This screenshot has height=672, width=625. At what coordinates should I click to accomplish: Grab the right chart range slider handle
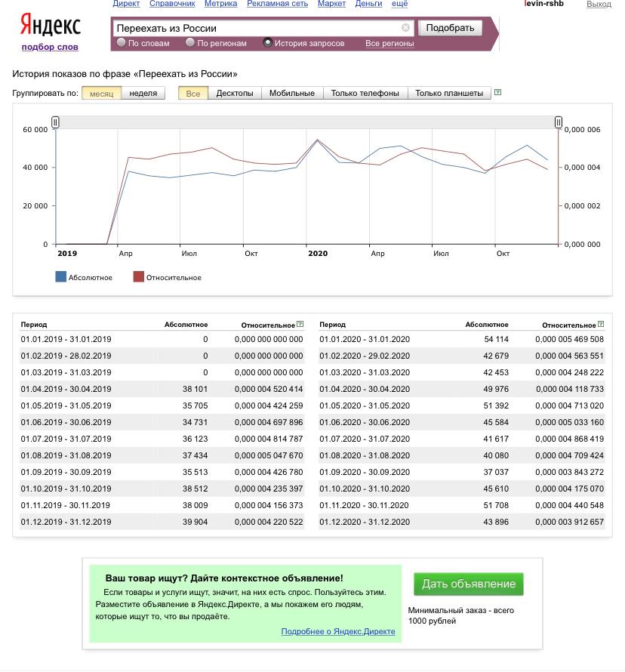point(558,122)
